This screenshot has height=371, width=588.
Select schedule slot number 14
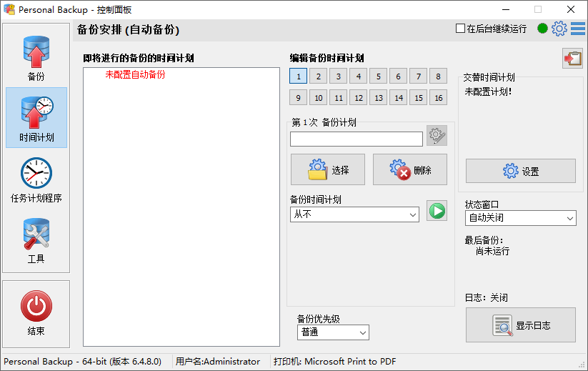click(x=398, y=97)
